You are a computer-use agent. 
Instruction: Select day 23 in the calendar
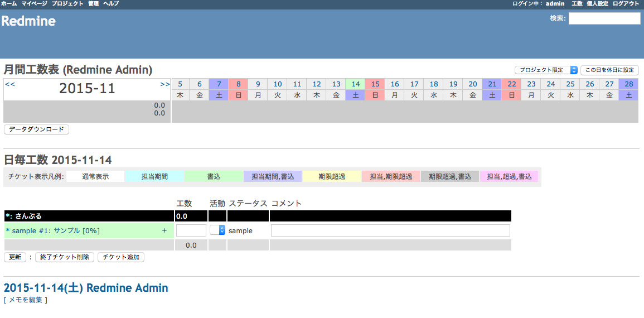click(x=531, y=84)
